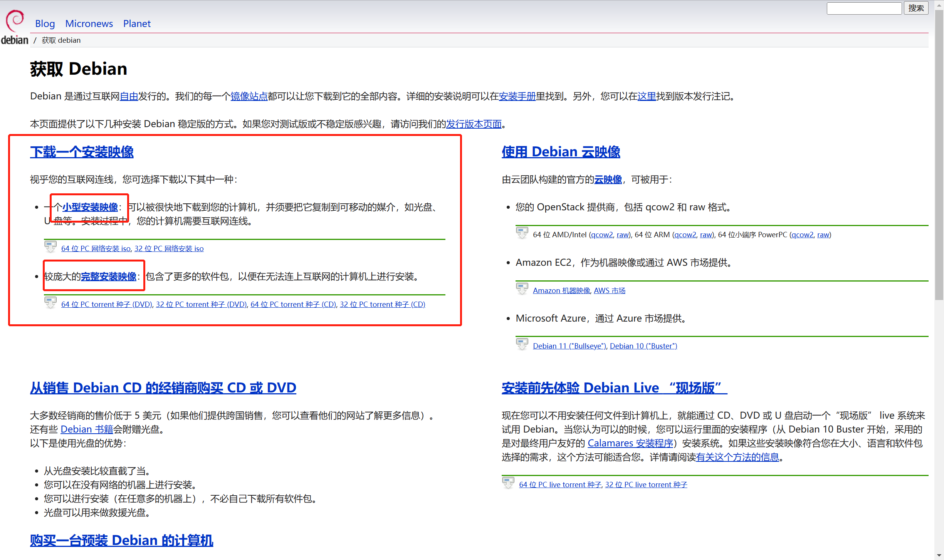Open the 小型安装映像 link
The image size is (944, 560).
(90, 207)
